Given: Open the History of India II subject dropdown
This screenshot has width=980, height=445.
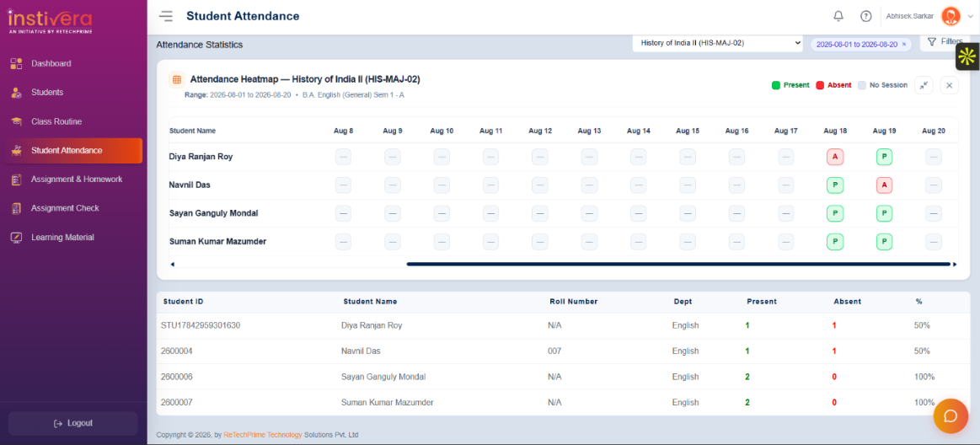Looking at the screenshot, I should (717, 43).
